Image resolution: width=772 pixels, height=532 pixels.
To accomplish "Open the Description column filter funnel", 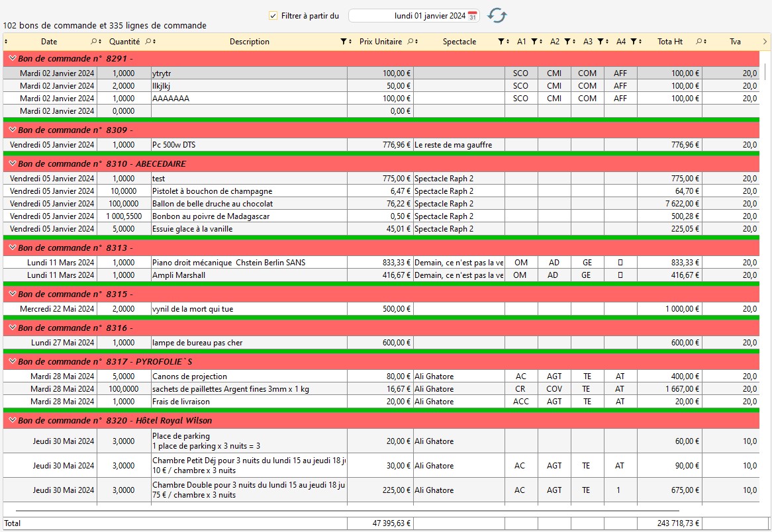I will pos(344,42).
